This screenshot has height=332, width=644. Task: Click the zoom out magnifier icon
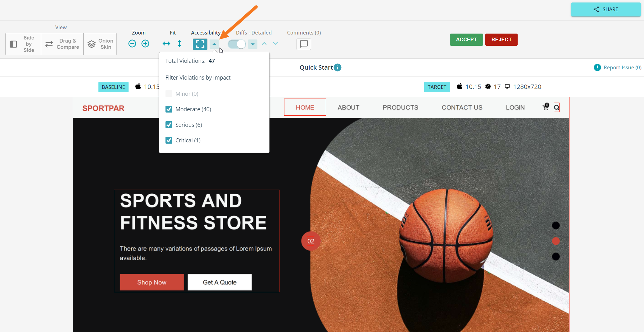click(x=132, y=44)
